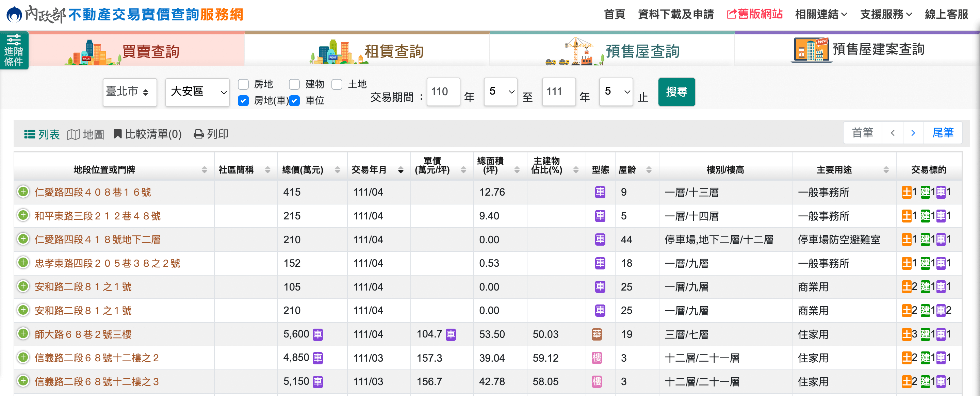Switch to the 租賃查詢 tab
The height and width of the screenshot is (396, 980).
point(394,52)
